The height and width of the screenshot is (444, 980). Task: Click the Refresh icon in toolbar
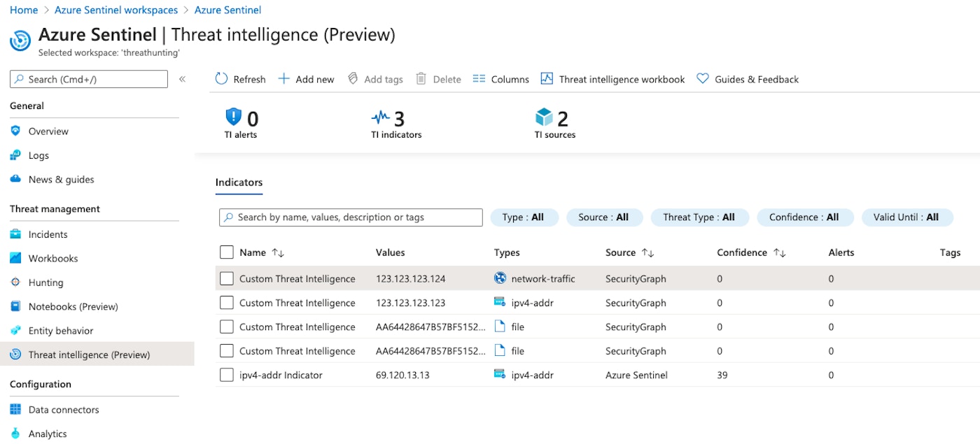pyautogui.click(x=221, y=79)
